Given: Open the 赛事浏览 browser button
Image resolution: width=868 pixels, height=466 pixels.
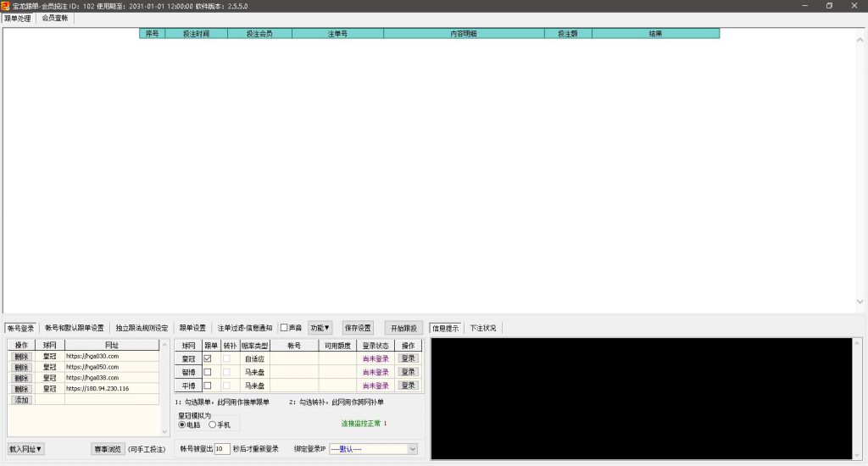Looking at the screenshot, I should pos(108,449).
